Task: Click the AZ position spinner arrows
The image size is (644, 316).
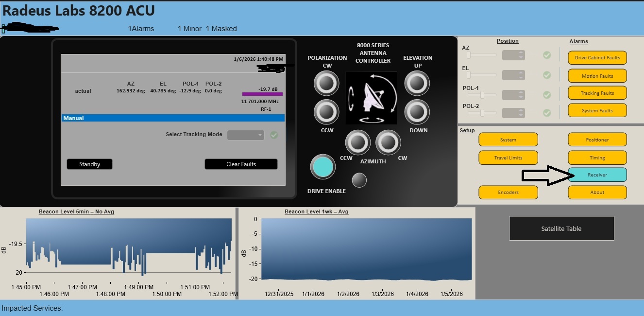Action: coord(521,55)
